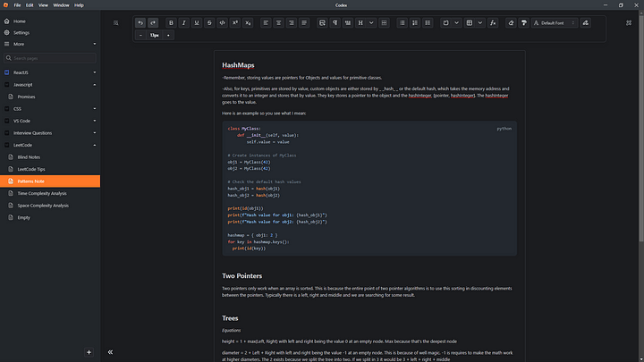Click the undo button in toolbar
The image size is (644, 362).
pos(140,22)
